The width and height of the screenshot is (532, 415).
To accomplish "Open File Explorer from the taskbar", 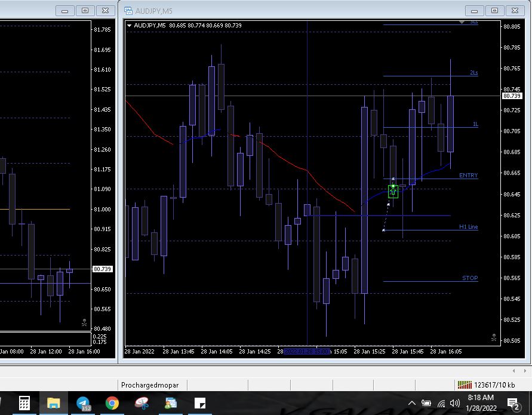I will [x=54, y=403].
